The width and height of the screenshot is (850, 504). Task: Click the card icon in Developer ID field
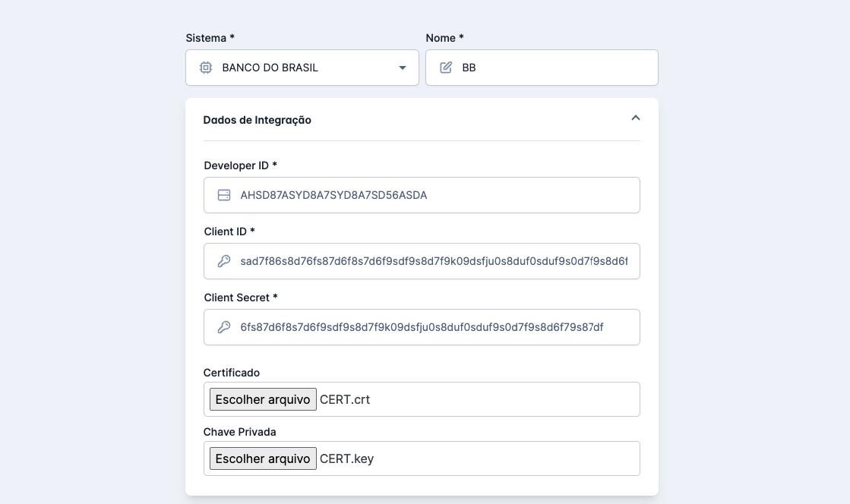coord(224,195)
